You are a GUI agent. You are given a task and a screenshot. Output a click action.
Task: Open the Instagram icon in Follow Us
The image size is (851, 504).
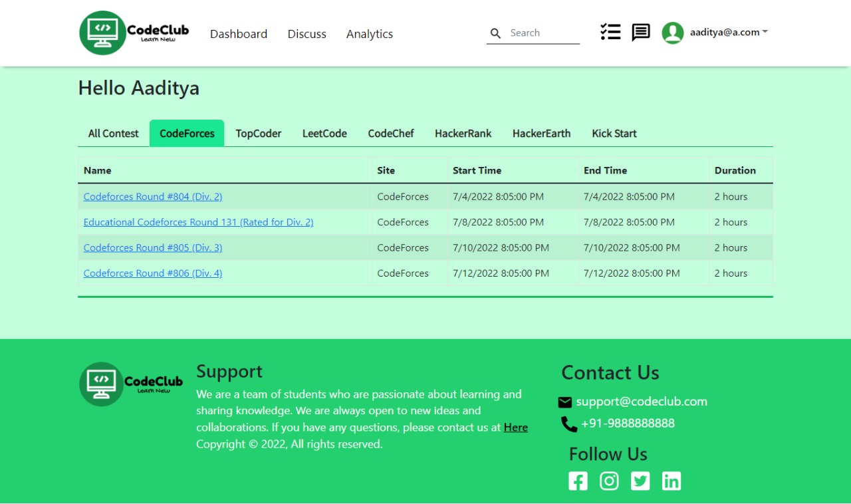coord(609,480)
